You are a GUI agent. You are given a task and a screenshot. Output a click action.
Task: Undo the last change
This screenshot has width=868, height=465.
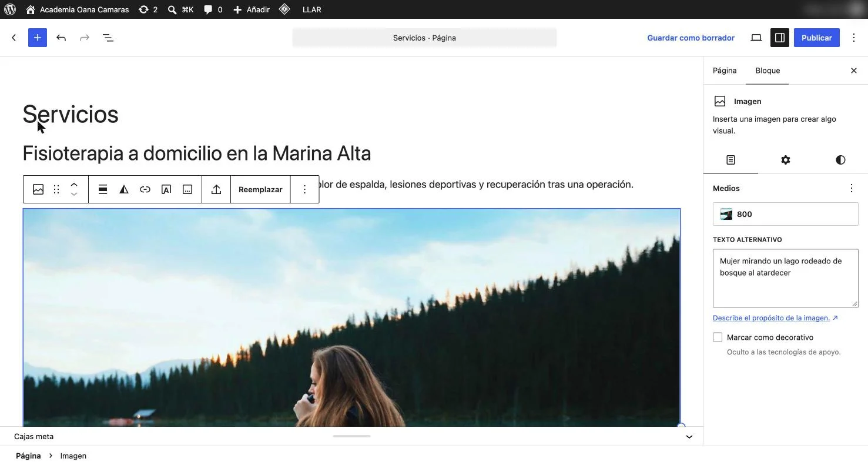click(x=61, y=38)
